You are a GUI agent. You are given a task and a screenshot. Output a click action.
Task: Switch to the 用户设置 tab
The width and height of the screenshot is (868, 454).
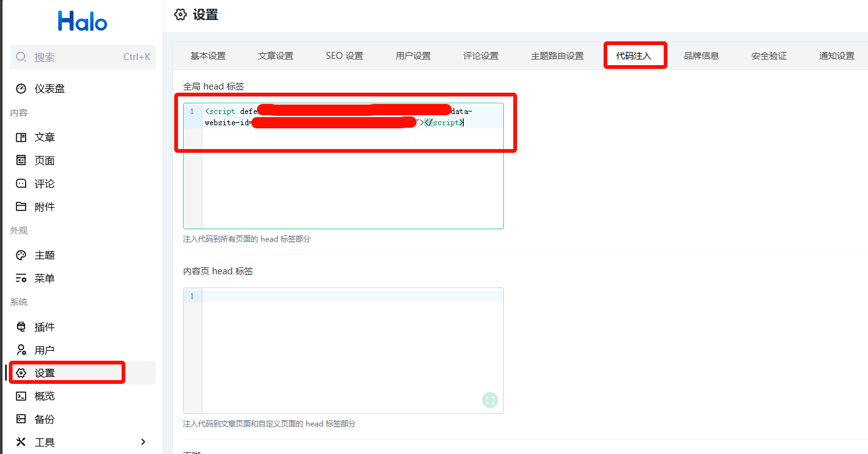point(414,56)
